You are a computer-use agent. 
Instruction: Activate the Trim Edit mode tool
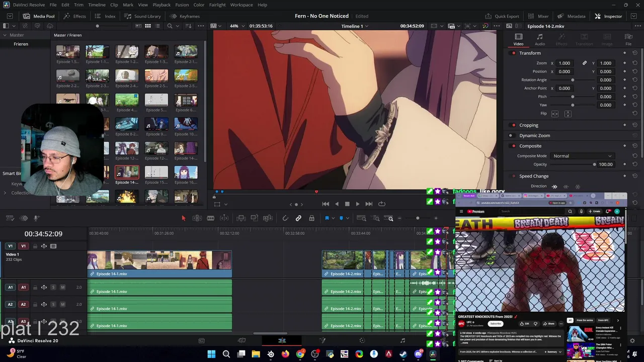point(197,218)
